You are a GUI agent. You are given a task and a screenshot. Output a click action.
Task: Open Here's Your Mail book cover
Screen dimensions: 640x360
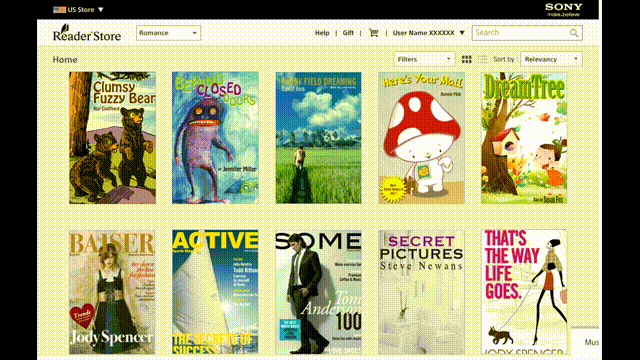pos(421,138)
